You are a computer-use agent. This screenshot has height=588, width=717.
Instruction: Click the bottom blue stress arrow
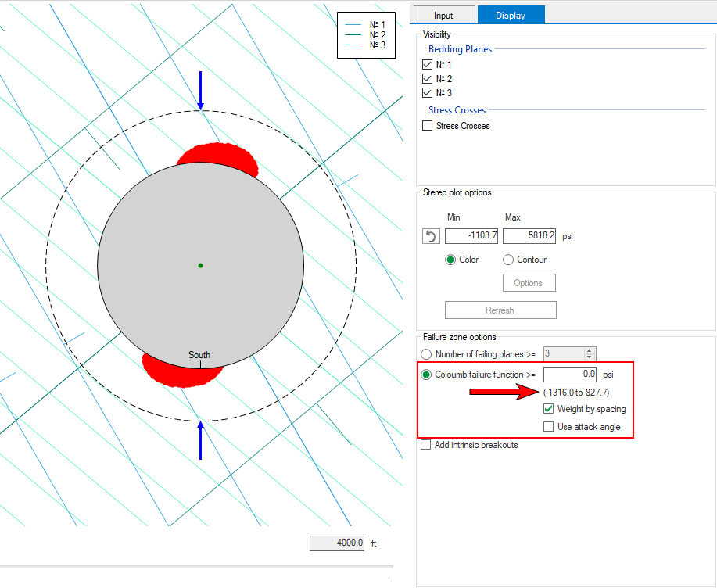pyautogui.click(x=201, y=439)
